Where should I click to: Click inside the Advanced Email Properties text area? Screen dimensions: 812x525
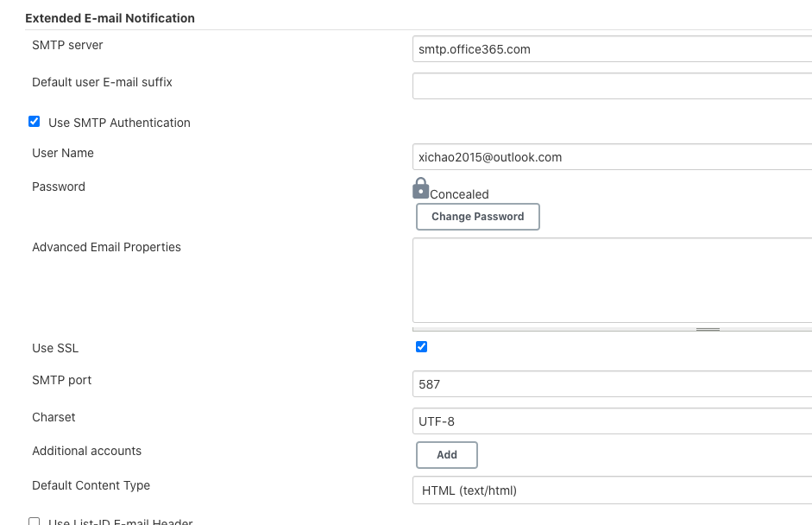click(612, 281)
